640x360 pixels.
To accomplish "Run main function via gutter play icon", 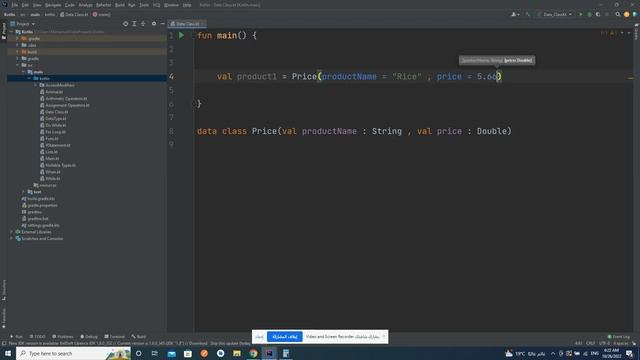I will (181, 36).
